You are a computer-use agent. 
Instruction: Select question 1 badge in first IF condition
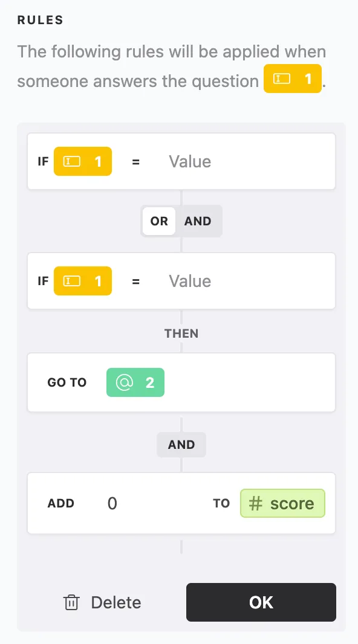(x=83, y=161)
